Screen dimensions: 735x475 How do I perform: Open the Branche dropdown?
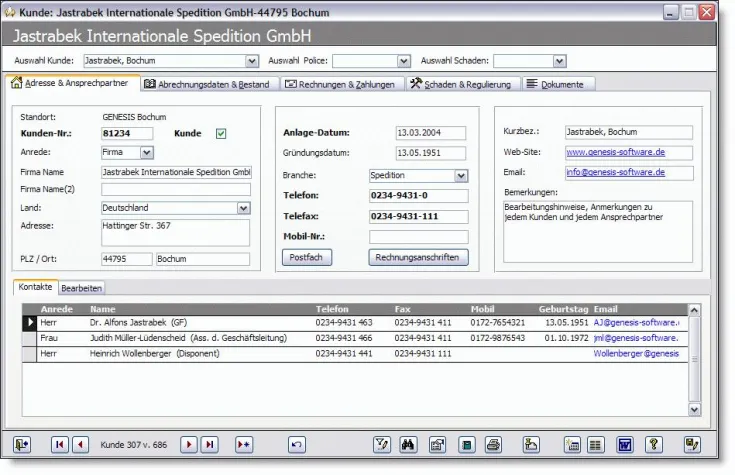coord(461,176)
